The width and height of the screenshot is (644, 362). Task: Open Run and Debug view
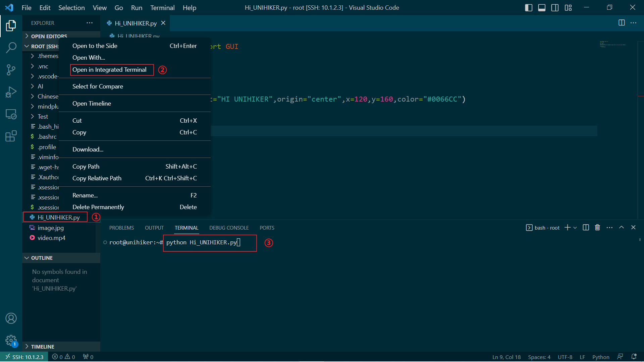11,92
